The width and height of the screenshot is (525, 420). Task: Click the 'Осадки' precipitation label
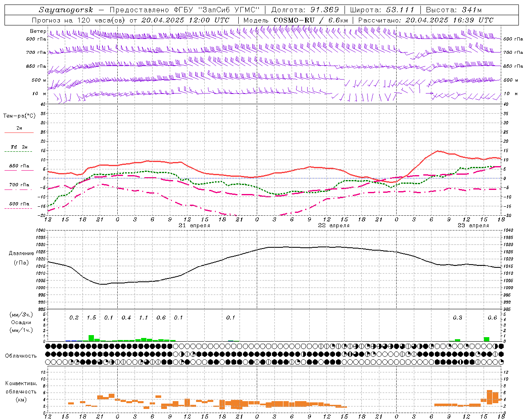pyautogui.click(x=21, y=322)
